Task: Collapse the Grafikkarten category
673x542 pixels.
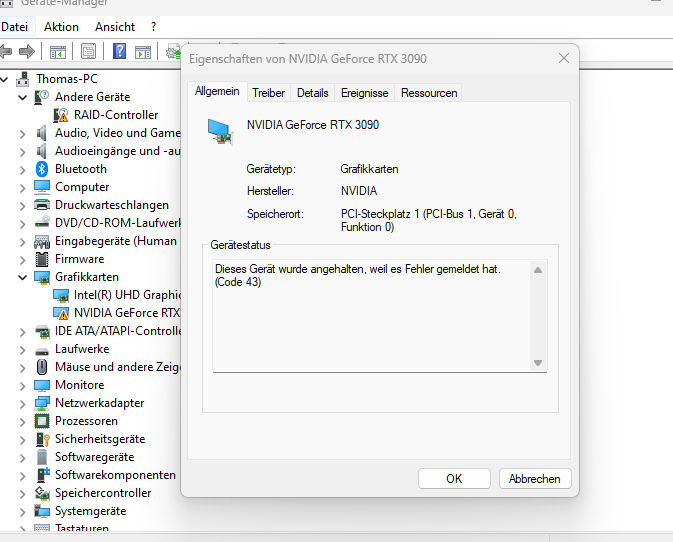Action: (x=22, y=278)
